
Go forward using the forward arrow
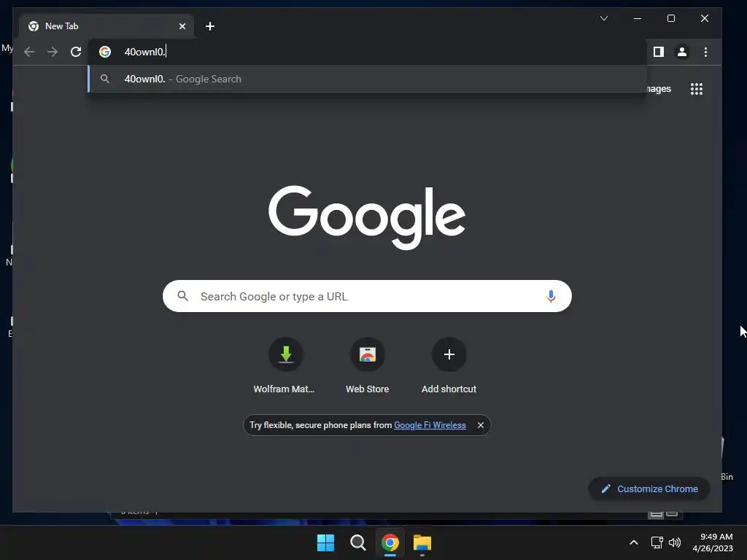(53, 52)
